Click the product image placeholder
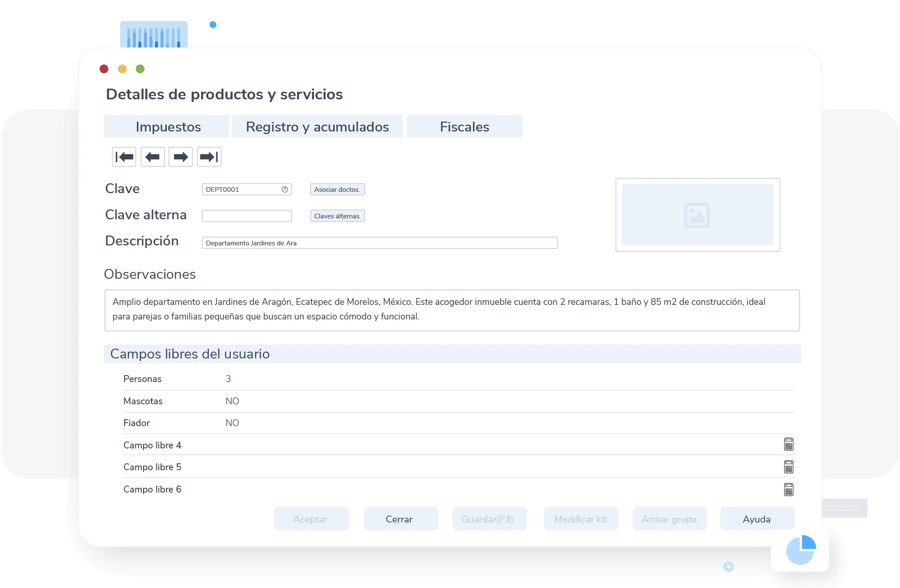Viewport: 900px width, 588px height. point(697,214)
